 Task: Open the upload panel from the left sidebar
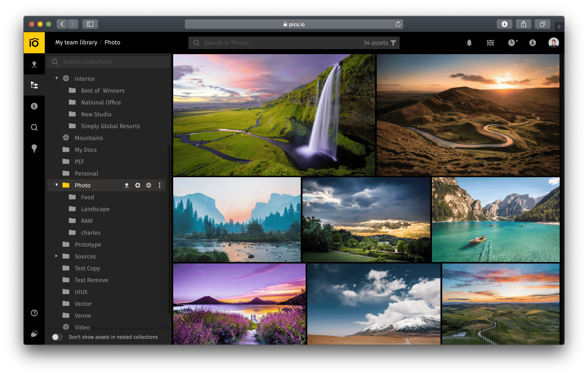pos(34,64)
